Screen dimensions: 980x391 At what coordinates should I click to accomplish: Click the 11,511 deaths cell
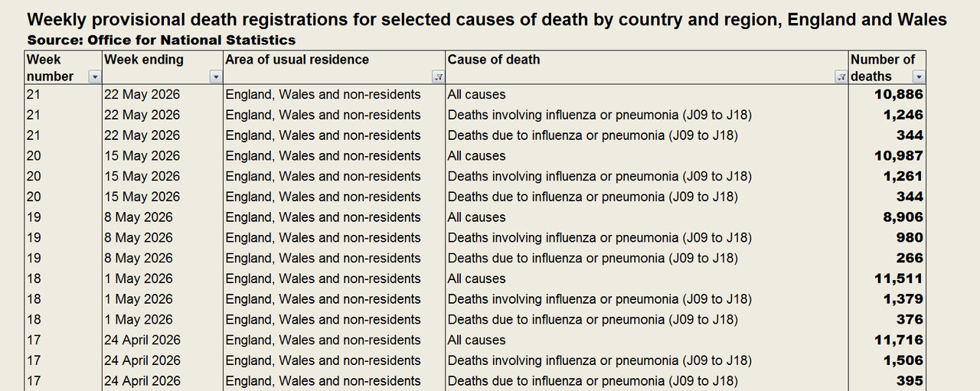click(x=887, y=279)
